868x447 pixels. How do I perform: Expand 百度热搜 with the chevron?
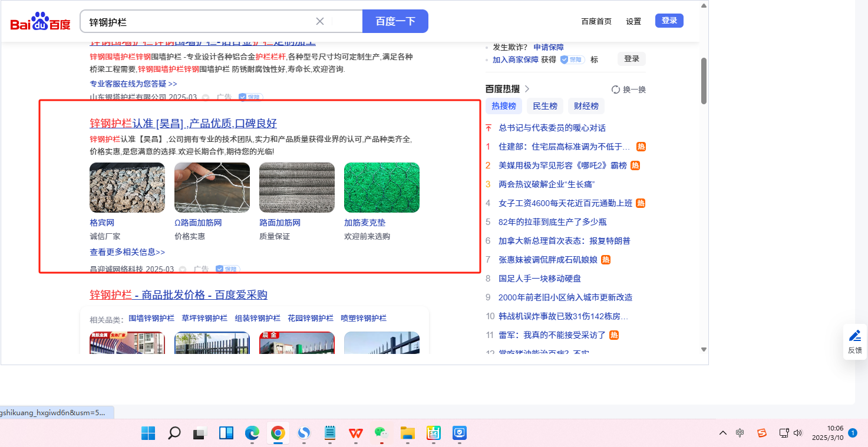tap(527, 89)
